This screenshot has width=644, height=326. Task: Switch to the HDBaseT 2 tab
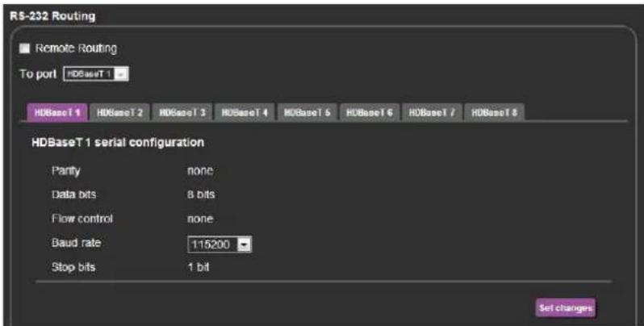120,112
